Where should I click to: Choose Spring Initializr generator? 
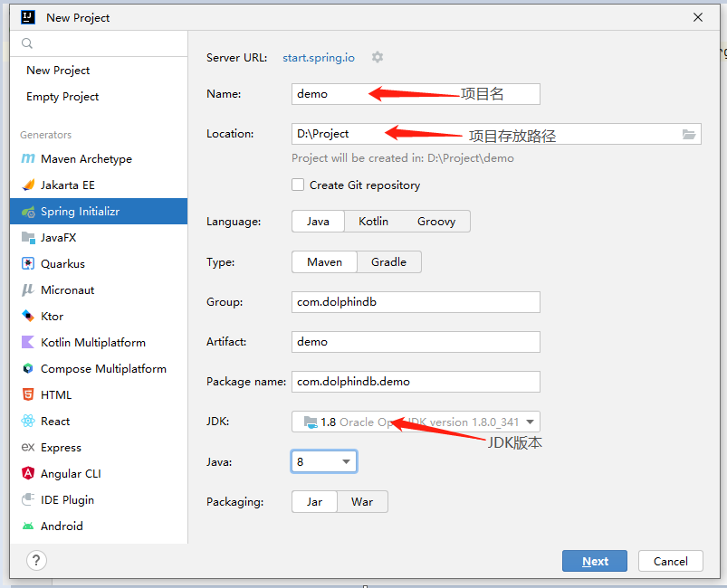99,212
